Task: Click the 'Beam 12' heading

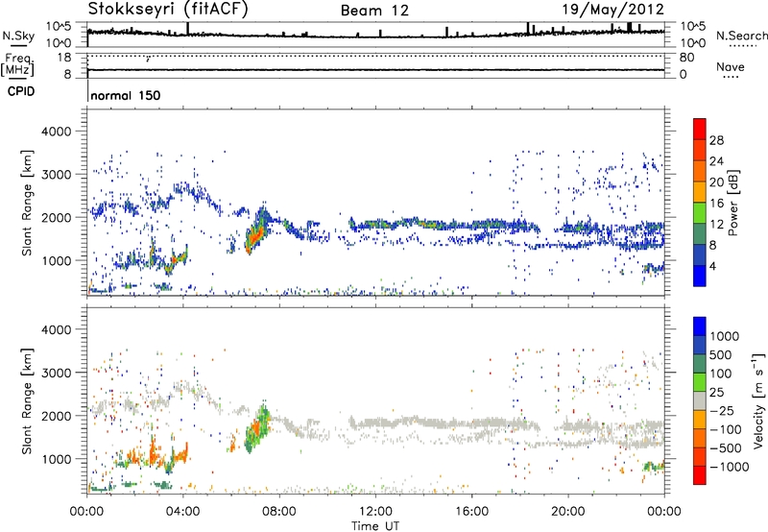Action: tap(374, 11)
